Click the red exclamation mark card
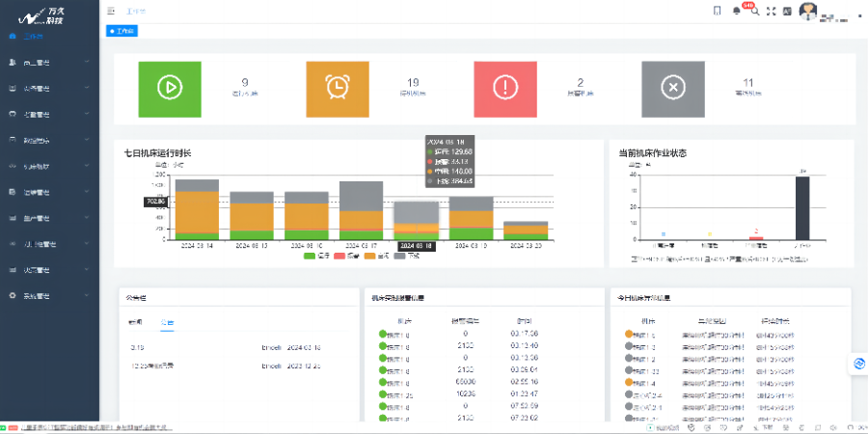The width and height of the screenshot is (868, 434). pyautogui.click(x=504, y=89)
